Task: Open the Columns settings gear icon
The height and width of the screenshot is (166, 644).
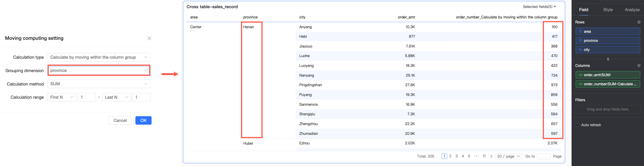Action: click(x=639, y=65)
